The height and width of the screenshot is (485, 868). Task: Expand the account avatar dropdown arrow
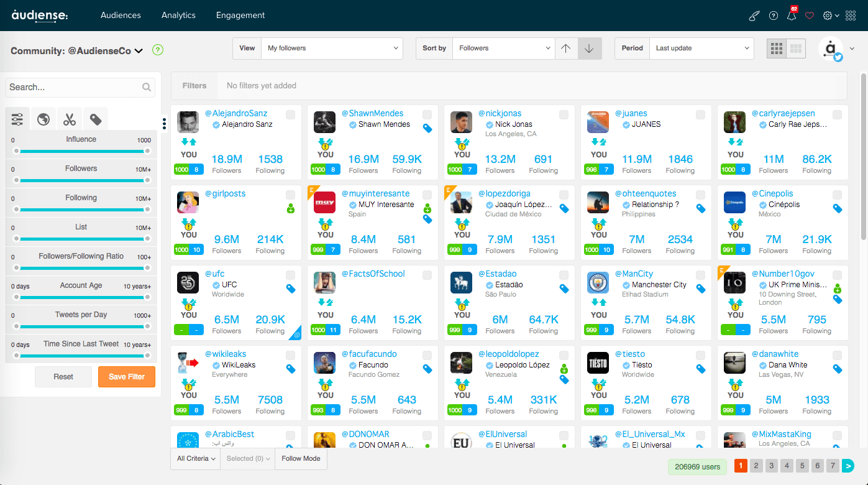(852, 48)
